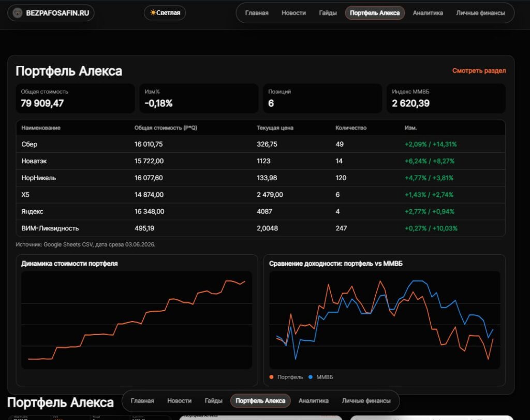This screenshot has width=530, height=420.
Task: Select Аналитика in the top navigation bar
Action: click(x=428, y=13)
